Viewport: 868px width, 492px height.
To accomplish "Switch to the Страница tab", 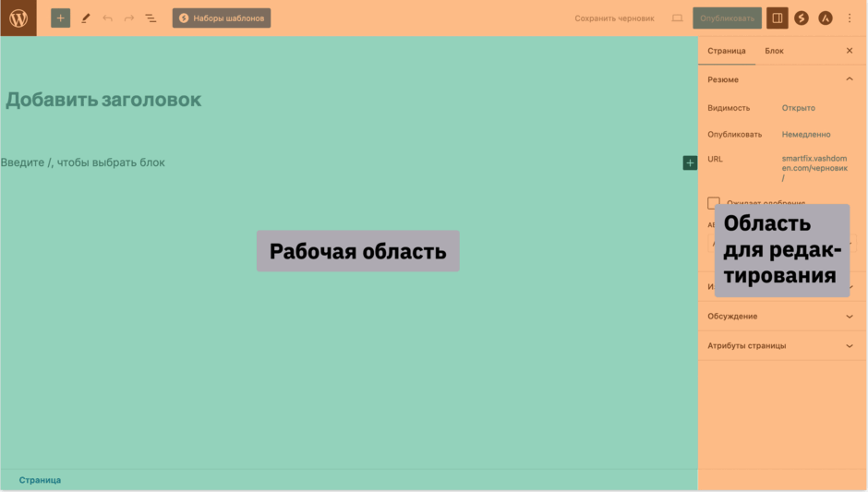I will coord(727,51).
